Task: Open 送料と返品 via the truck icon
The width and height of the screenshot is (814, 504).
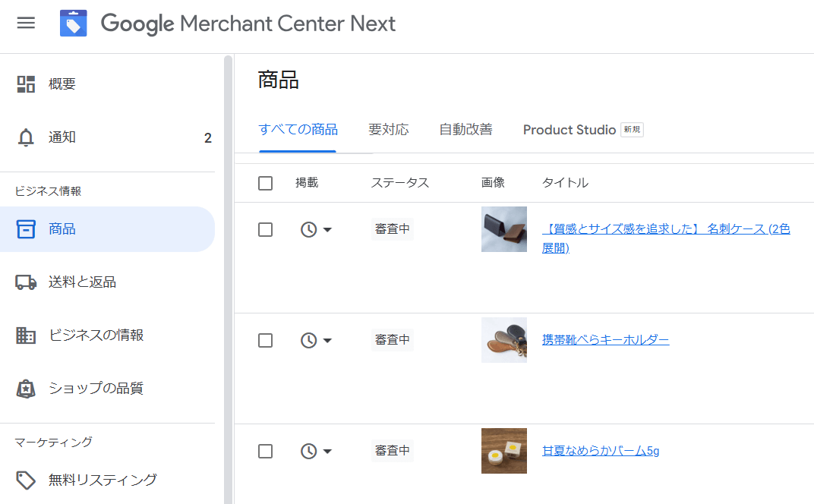Action: [27, 282]
